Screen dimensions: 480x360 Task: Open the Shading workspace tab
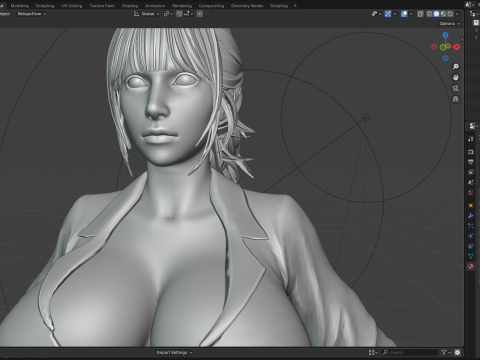[130, 6]
